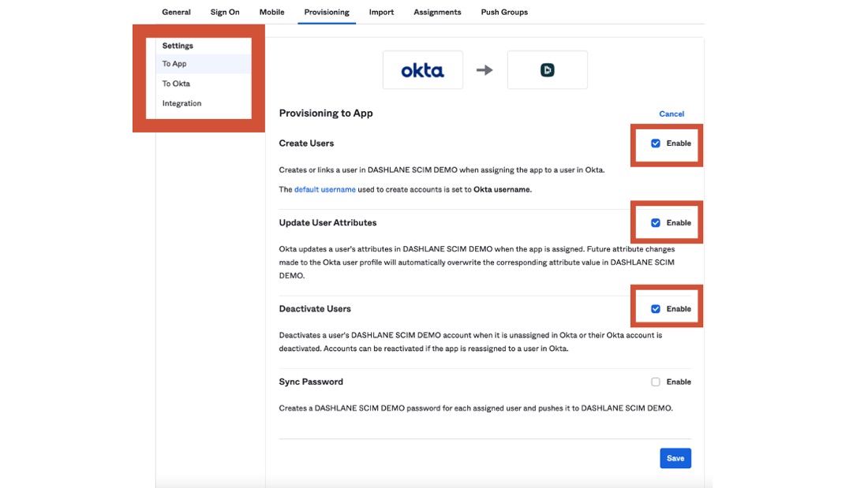Open the Mobile tab

tap(271, 12)
